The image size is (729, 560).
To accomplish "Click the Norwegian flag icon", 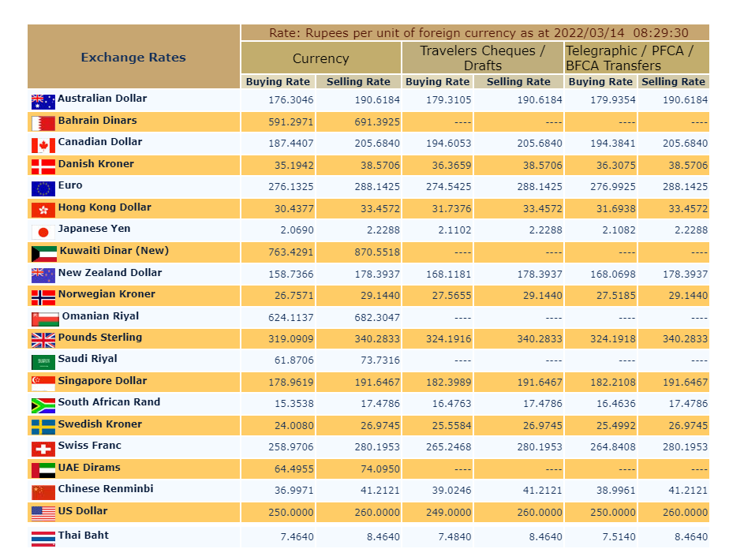I will [43, 297].
